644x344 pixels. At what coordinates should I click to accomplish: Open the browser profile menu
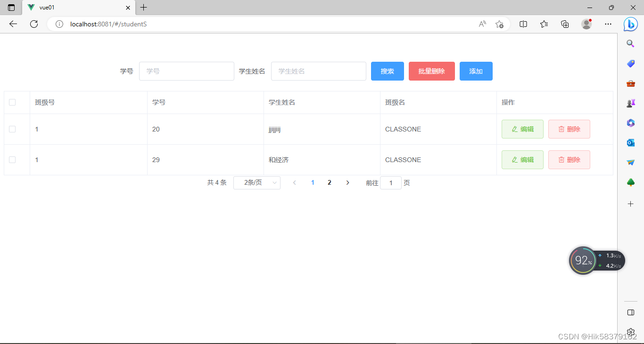[x=586, y=24]
